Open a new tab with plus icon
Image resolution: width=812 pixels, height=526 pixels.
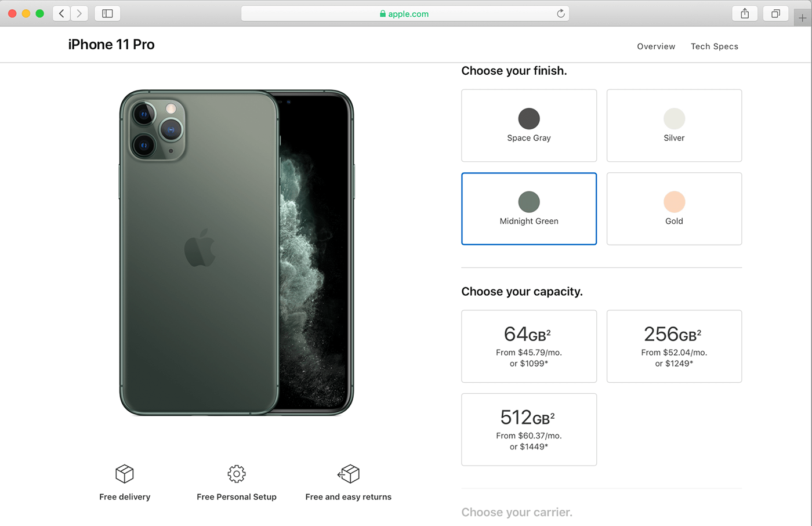pyautogui.click(x=802, y=18)
